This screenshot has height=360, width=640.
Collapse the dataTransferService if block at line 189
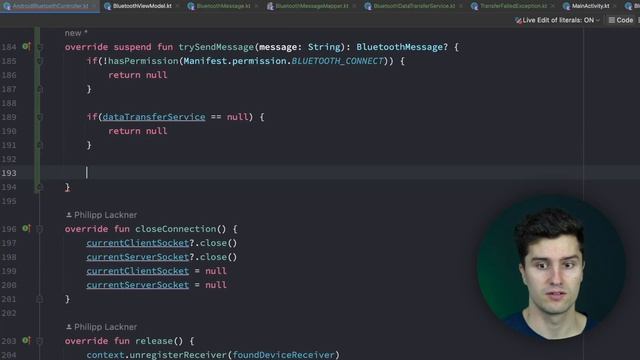tap(40, 117)
